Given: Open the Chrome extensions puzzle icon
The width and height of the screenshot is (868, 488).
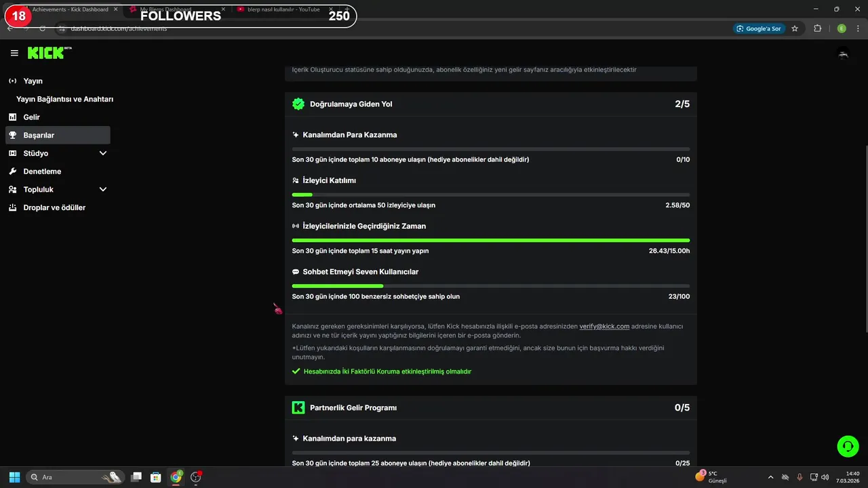Looking at the screenshot, I should tap(817, 28).
